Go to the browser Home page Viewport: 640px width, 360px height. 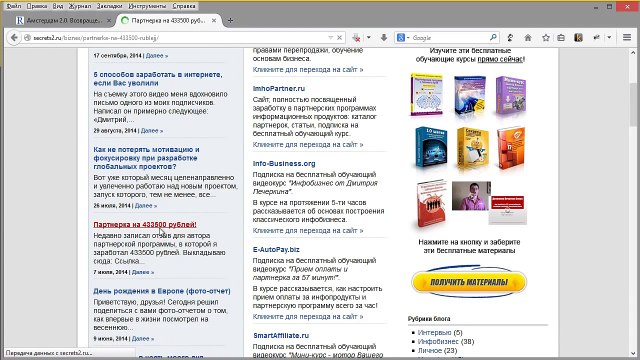tap(528, 38)
